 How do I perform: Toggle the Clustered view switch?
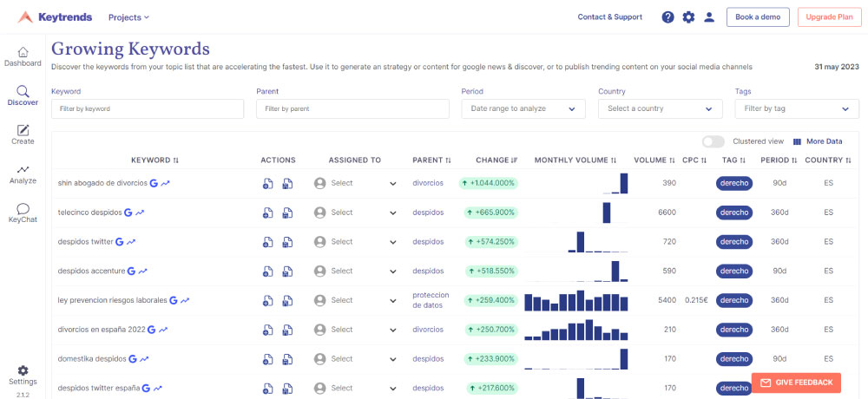[x=713, y=141]
